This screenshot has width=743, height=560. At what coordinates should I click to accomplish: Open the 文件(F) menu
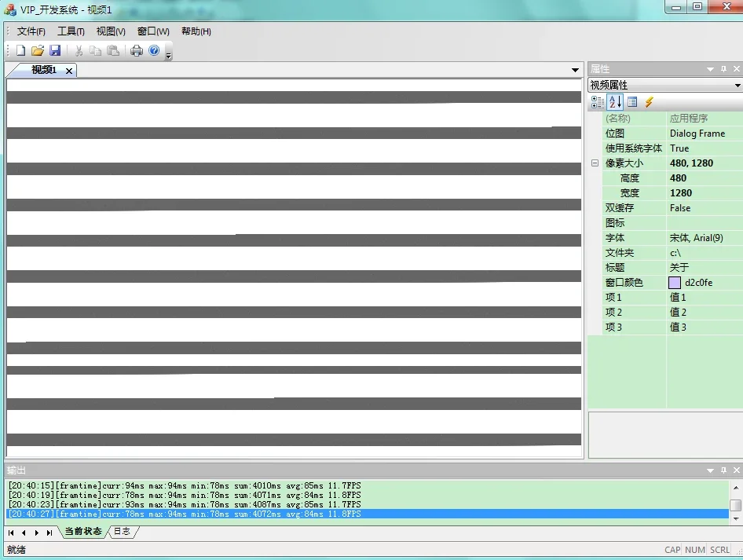click(x=31, y=31)
